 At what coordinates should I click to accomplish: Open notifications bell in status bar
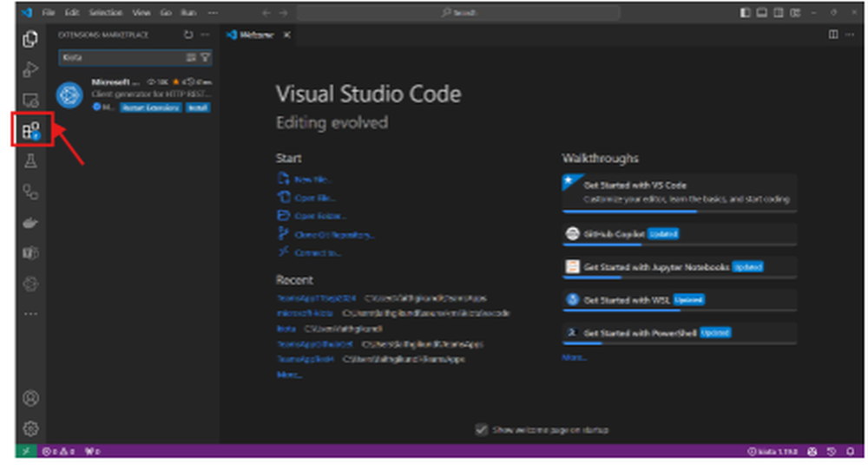[x=851, y=452]
